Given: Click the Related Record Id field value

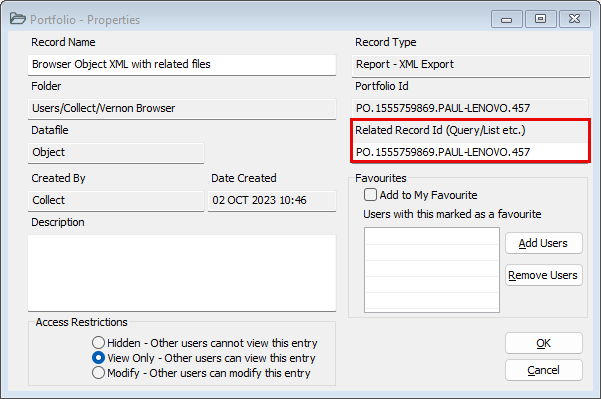Looking at the screenshot, I should (x=470, y=153).
